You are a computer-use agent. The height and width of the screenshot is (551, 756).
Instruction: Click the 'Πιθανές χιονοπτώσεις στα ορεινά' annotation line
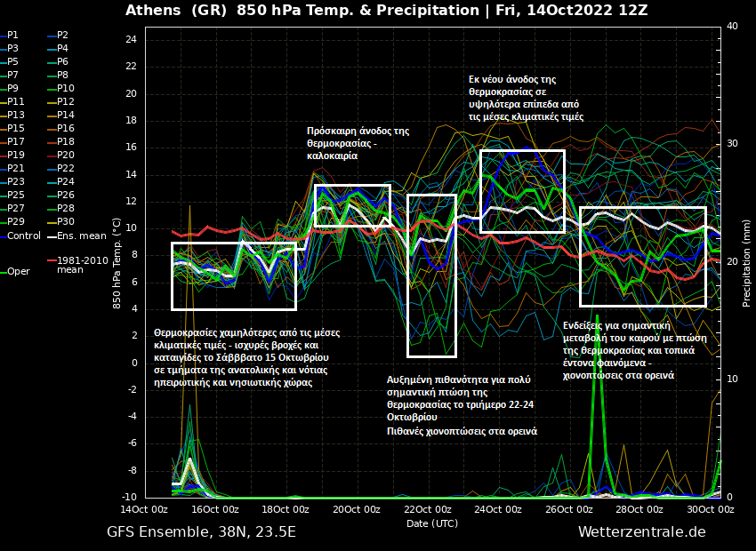pyautogui.click(x=462, y=432)
